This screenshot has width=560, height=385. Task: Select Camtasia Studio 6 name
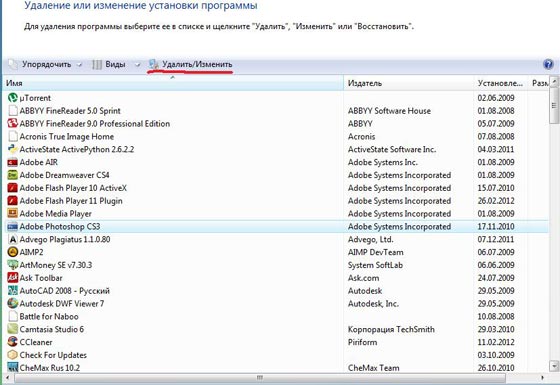(x=52, y=329)
